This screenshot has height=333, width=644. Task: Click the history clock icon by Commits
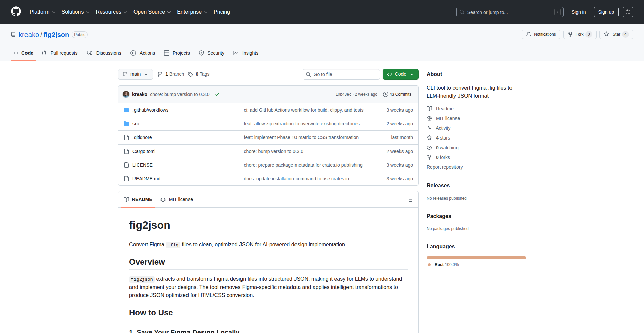[386, 94]
